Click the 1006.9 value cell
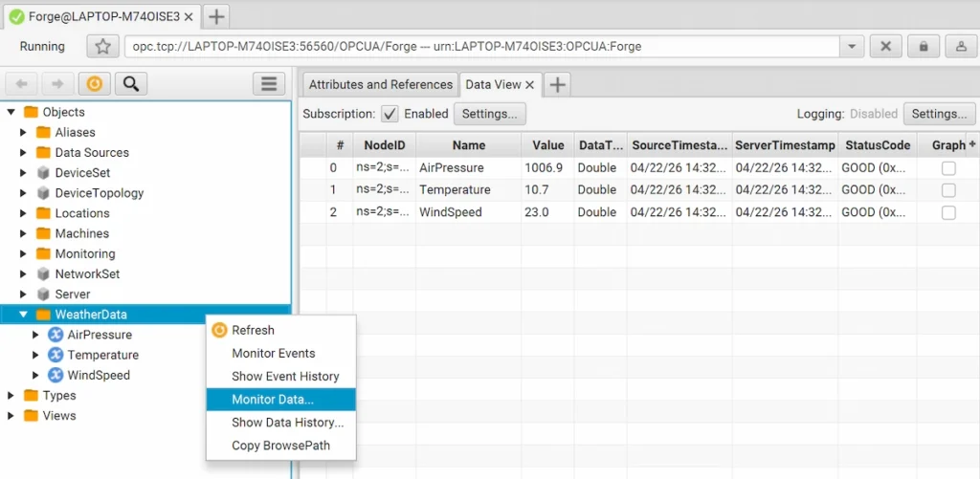This screenshot has width=980, height=479. click(548, 168)
